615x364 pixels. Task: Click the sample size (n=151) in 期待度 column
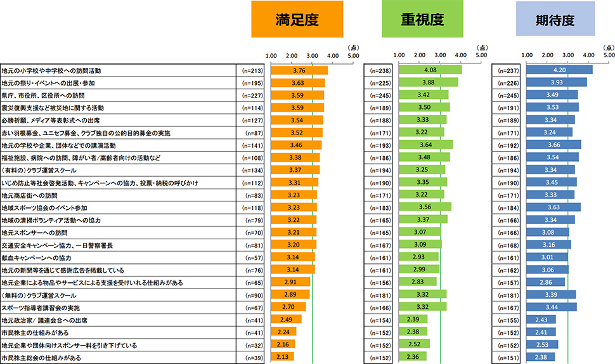point(508,358)
